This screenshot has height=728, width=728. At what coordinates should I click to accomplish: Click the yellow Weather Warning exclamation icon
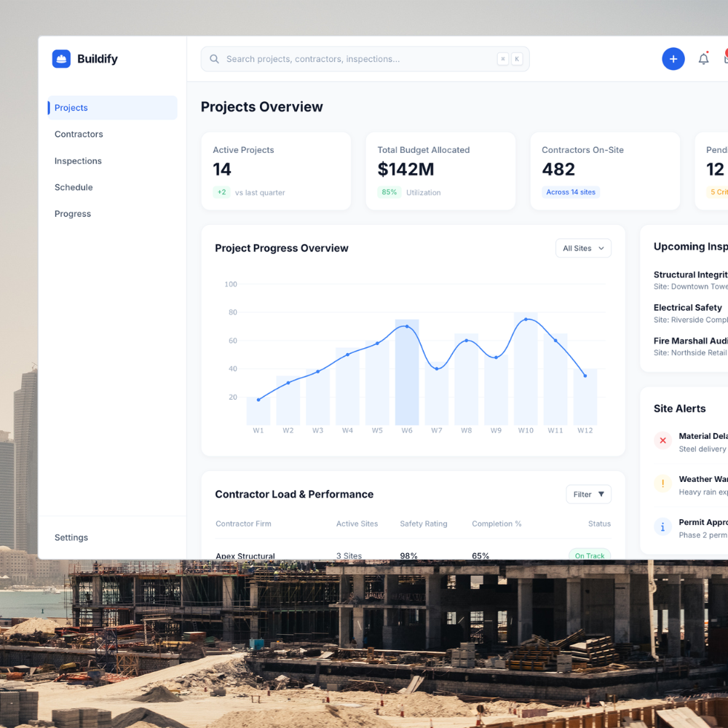(x=662, y=483)
